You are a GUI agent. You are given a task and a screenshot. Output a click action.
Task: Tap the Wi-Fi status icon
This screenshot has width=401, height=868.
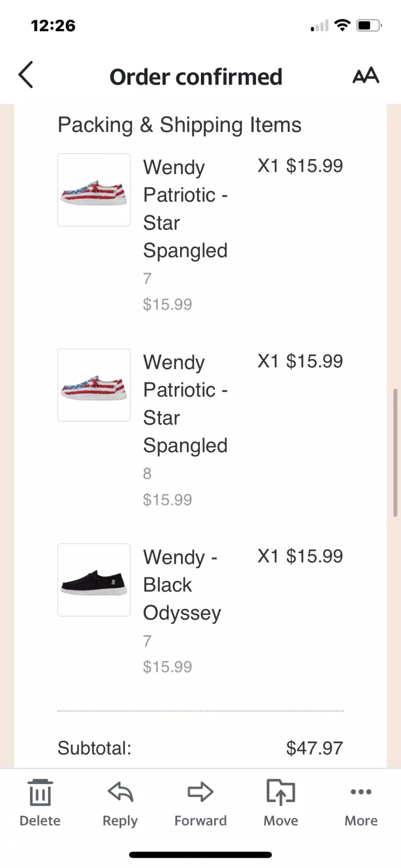[x=342, y=25]
